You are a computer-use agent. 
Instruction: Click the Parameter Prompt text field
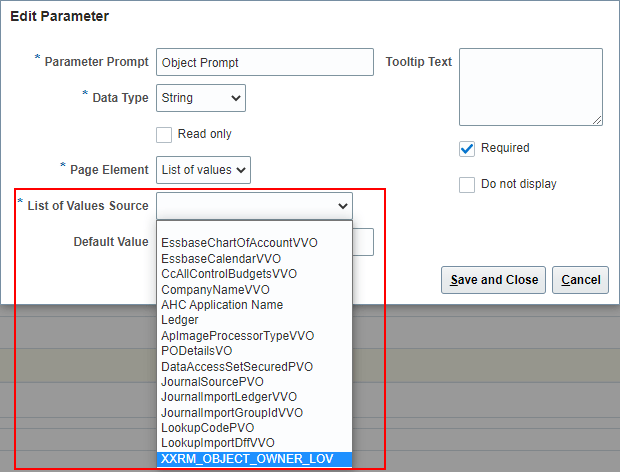[264, 62]
